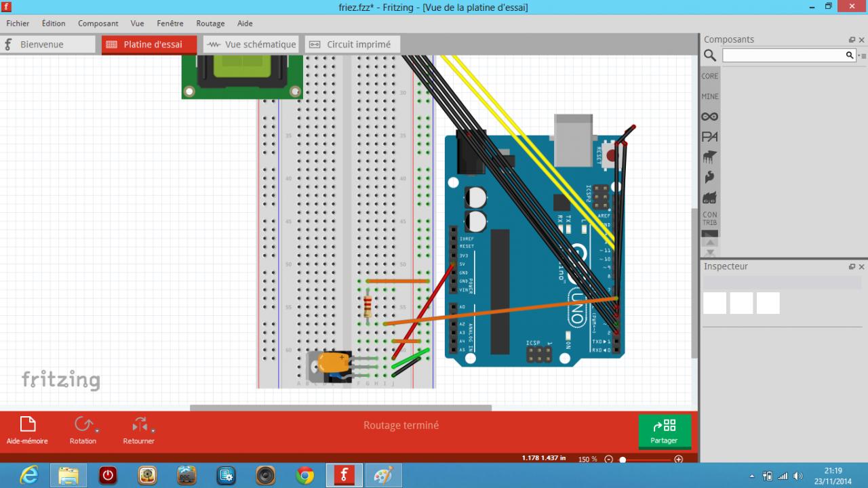Select the Arduino infinity parts bin
Screen dimensions: 868x488
point(710,117)
